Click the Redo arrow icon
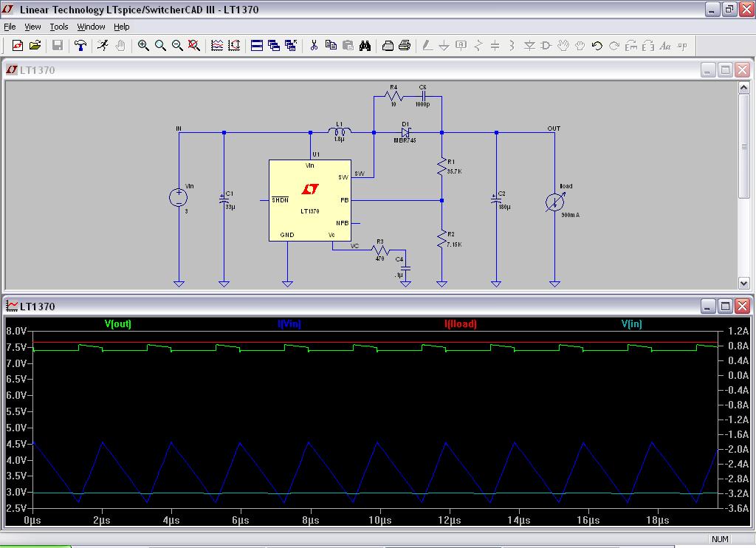The height and width of the screenshot is (548, 756). click(x=614, y=45)
